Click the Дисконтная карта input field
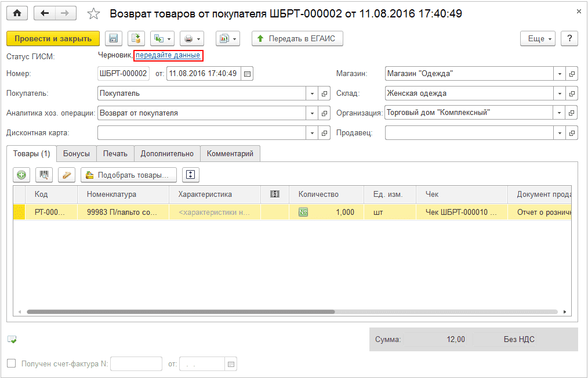Screen dimensions: 588x378 tap(202, 133)
